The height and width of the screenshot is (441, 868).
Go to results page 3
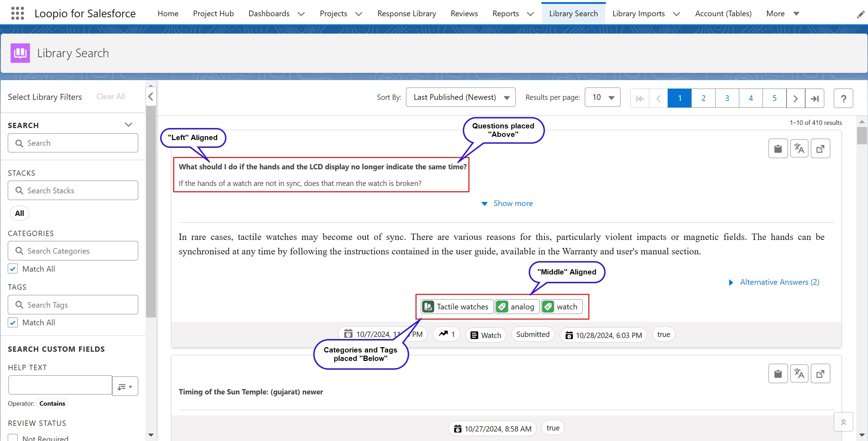coord(727,98)
